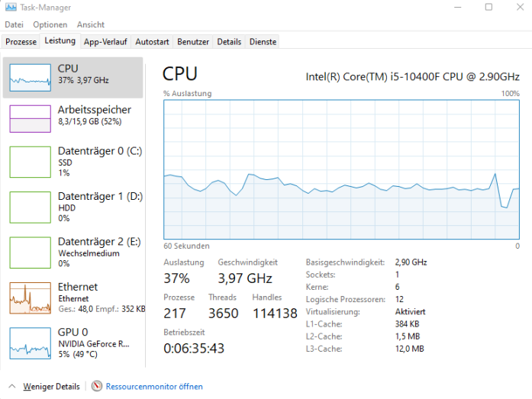This screenshot has height=399, width=532.
Task: Open the GPU 0 NVIDIA graph icon
Action: (31, 343)
